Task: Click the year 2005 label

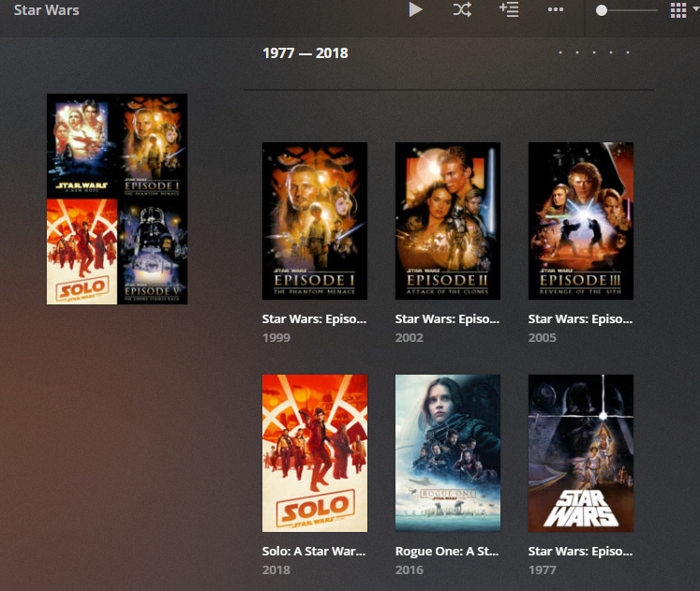Action: (543, 337)
